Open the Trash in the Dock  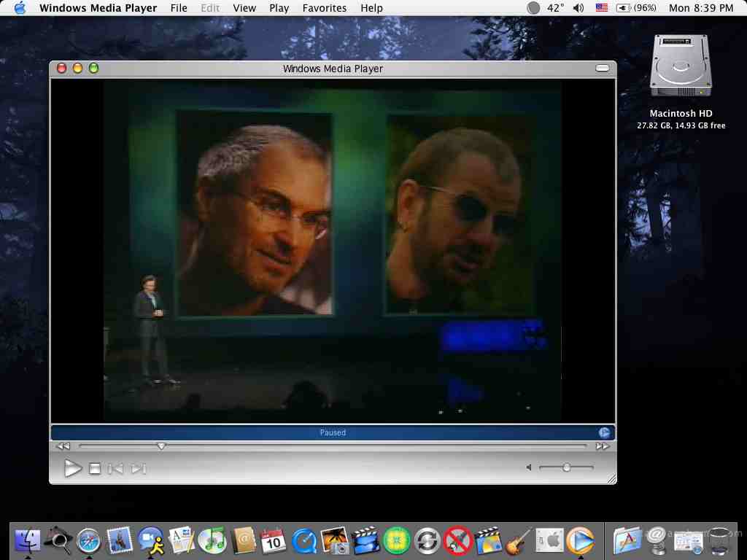click(x=719, y=542)
